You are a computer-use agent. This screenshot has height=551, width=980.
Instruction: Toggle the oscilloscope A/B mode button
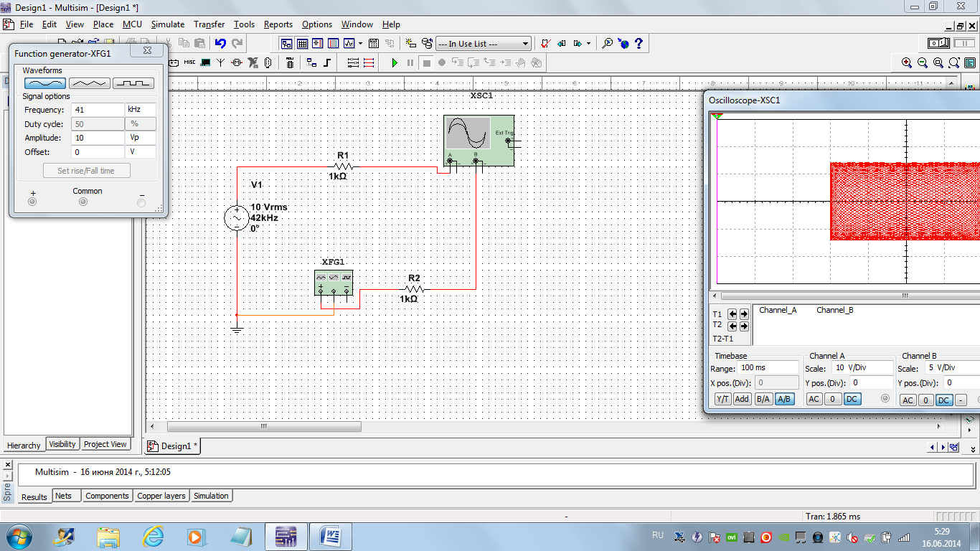click(785, 400)
